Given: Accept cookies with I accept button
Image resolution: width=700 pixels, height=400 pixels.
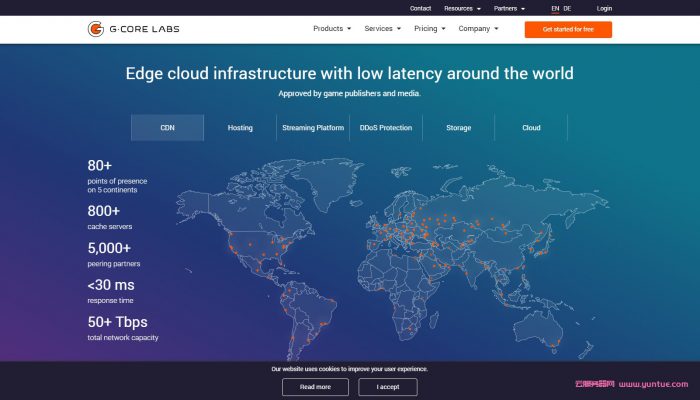Looking at the screenshot, I should [387, 387].
